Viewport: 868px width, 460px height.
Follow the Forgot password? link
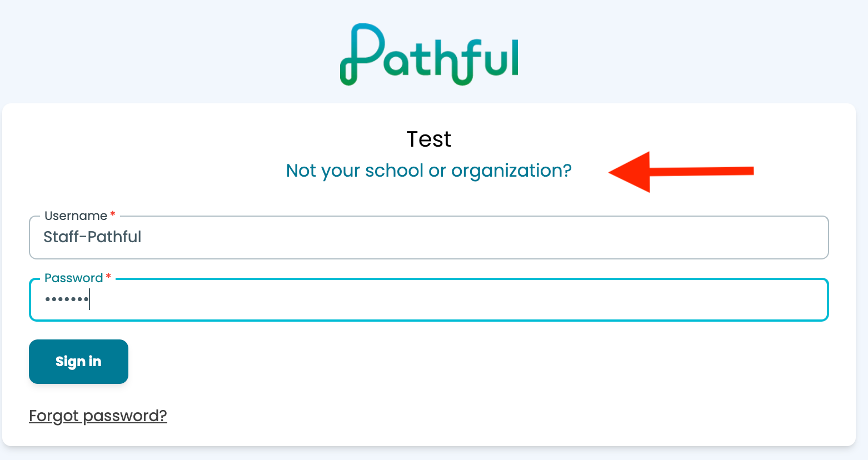coord(98,416)
